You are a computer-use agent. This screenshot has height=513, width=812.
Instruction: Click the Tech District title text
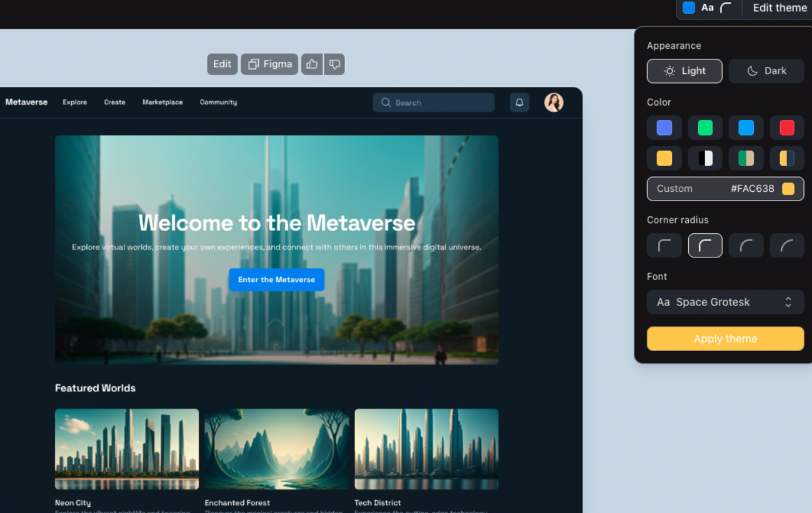pos(378,503)
